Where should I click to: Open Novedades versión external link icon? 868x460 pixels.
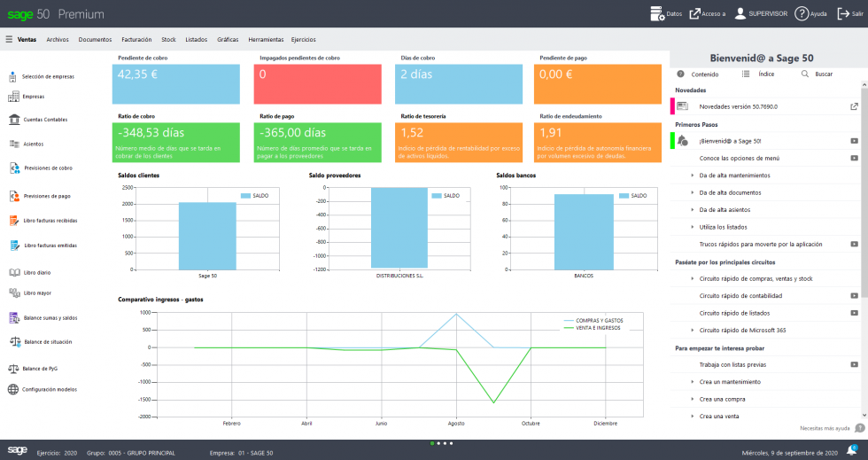click(x=854, y=106)
